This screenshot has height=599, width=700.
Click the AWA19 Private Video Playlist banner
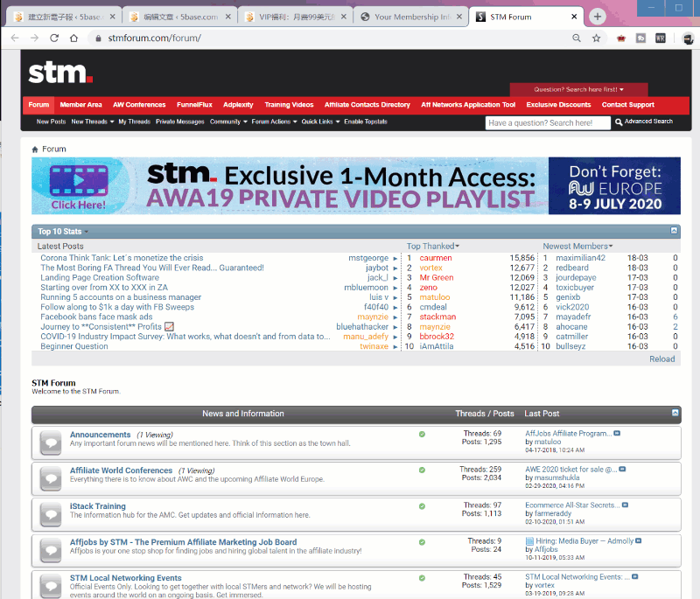(x=290, y=185)
